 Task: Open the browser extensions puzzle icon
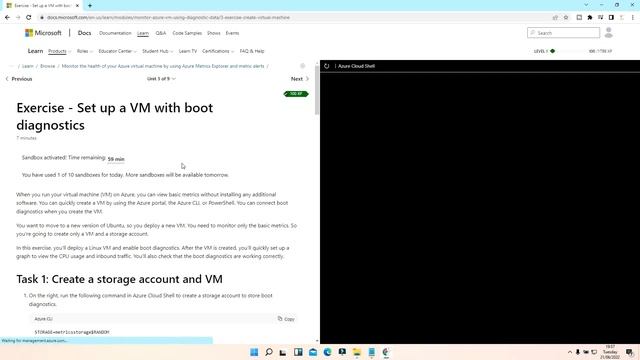tap(590, 18)
